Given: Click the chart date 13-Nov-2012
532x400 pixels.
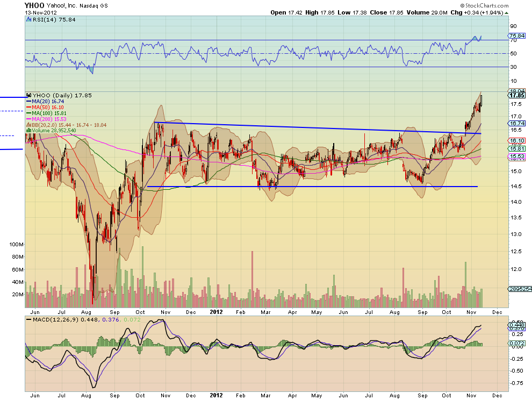Looking at the screenshot, I should tap(41, 13).
